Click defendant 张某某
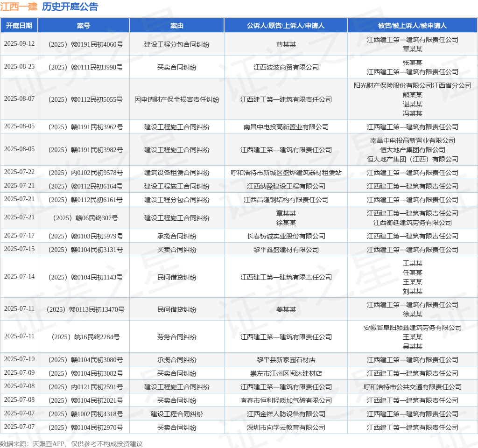The image size is (478, 448). 413,63
